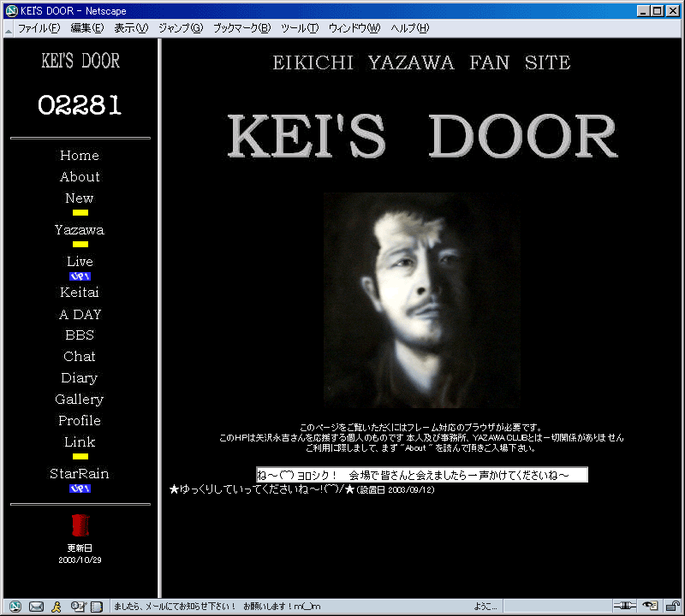Open the About page link
Image resolution: width=685 pixels, height=616 pixels.
[80, 177]
